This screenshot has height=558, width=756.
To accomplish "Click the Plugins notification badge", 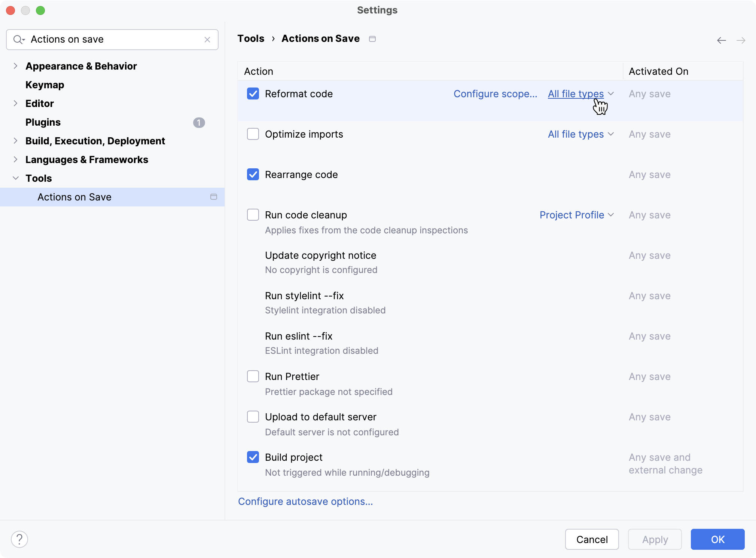I will pyautogui.click(x=199, y=123).
